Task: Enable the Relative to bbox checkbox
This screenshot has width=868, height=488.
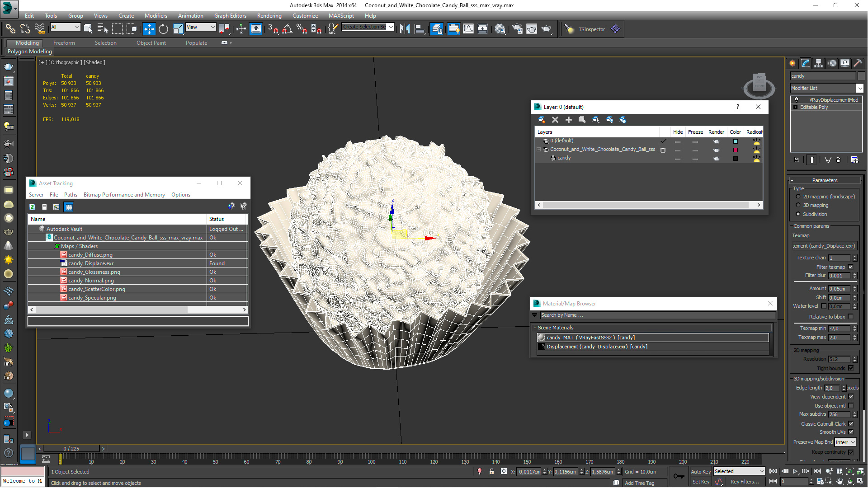Action: tap(850, 317)
